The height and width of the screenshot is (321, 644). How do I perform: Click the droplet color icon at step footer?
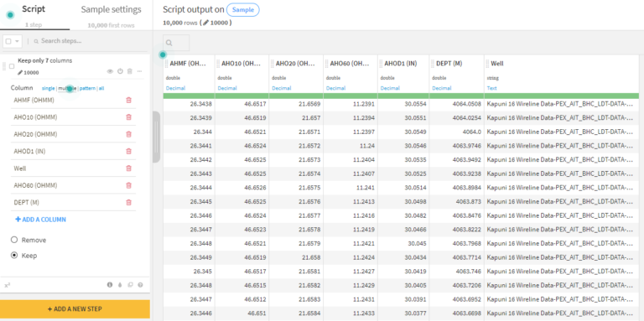(x=120, y=285)
